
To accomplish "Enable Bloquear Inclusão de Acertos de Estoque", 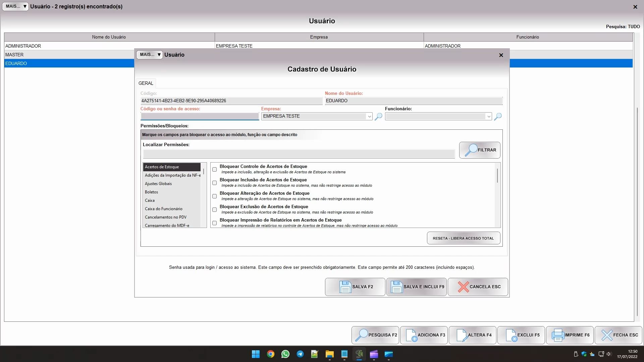I will 215,183.
